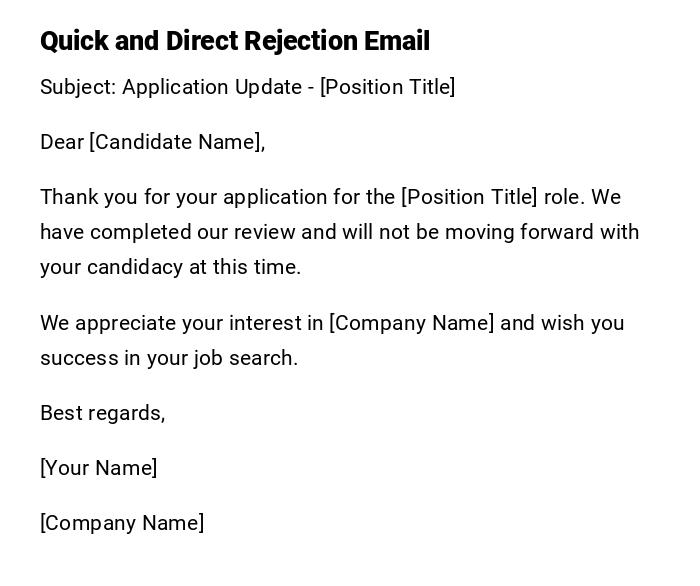Click the word "Dear" in the greeting
This screenshot has height=586, width=700.
pos(62,142)
